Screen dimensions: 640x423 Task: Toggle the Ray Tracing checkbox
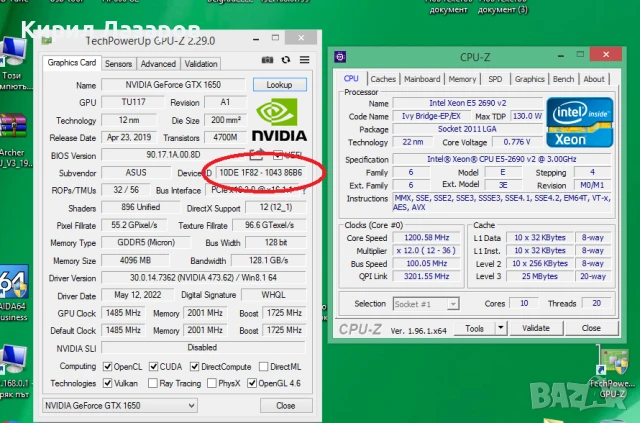153,383
